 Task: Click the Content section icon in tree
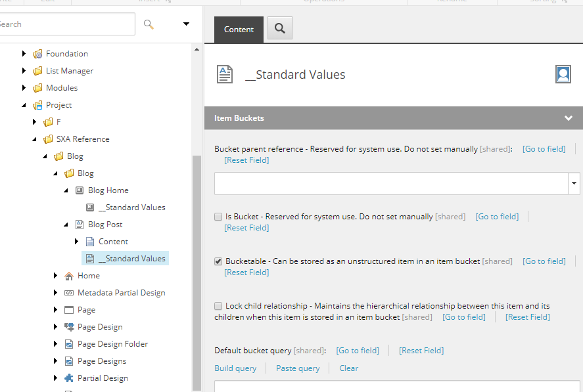point(90,242)
